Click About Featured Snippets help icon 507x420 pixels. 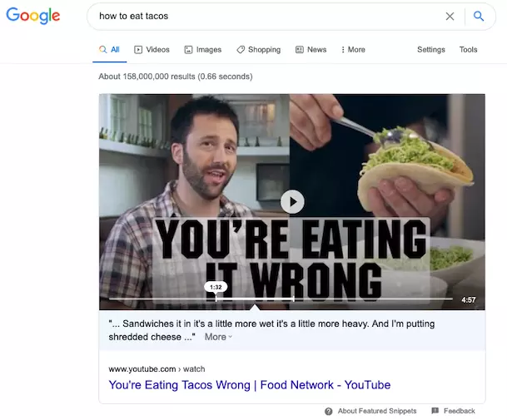tap(329, 411)
